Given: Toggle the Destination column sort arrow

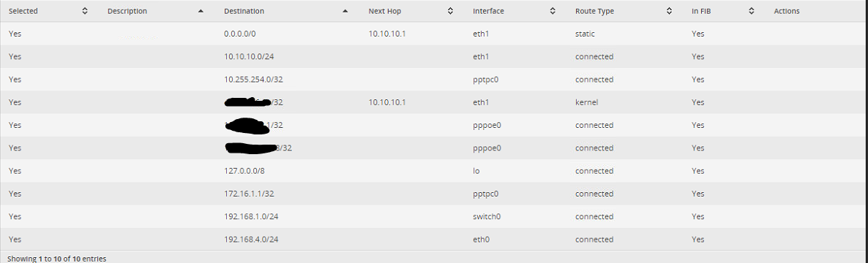Looking at the screenshot, I should (x=345, y=11).
